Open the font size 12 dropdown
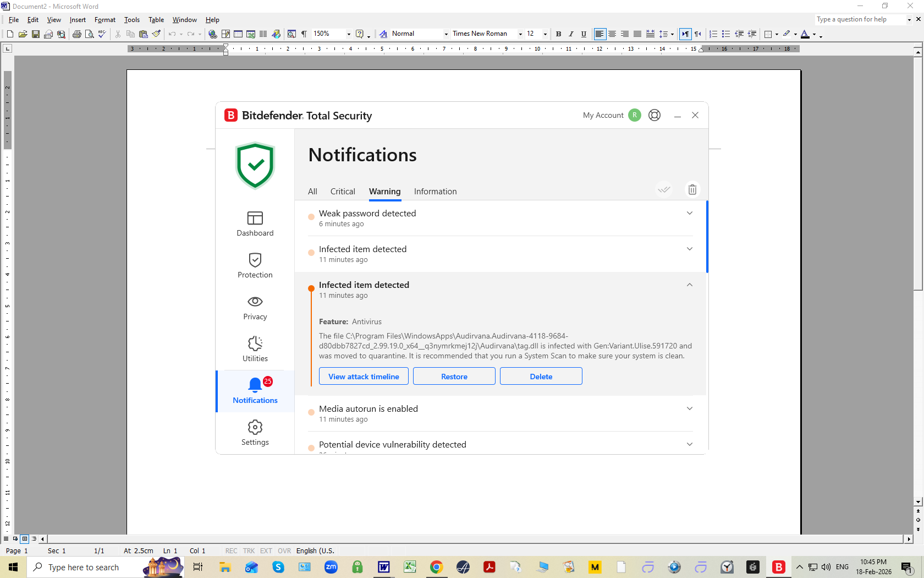Viewport: 924px width, 578px height. [x=545, y=34]
